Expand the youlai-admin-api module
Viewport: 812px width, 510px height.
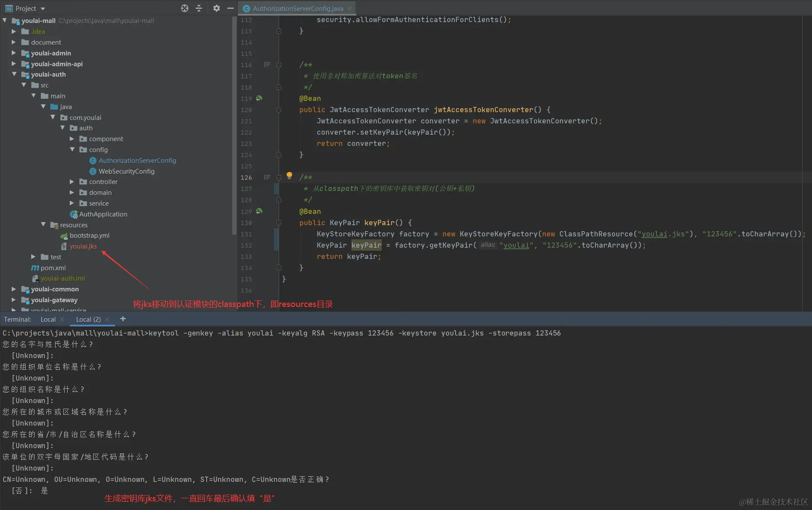pyautogui.click(x=14, y=64)
